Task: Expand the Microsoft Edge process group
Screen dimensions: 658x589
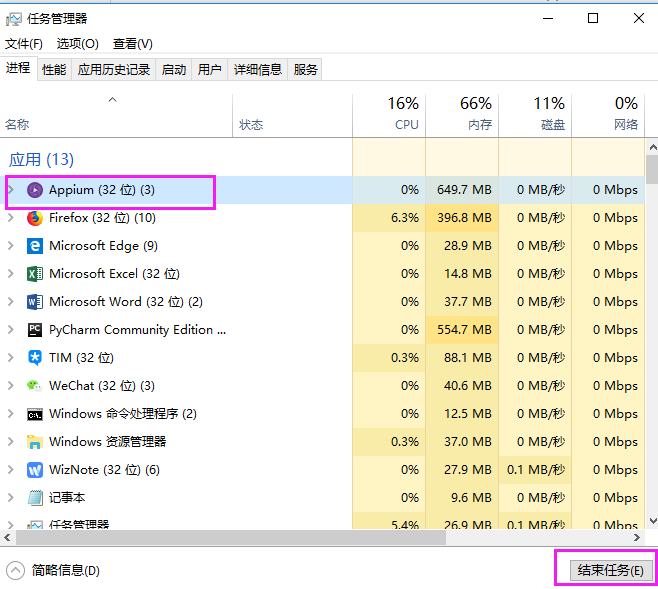Action: click(11, 246)
